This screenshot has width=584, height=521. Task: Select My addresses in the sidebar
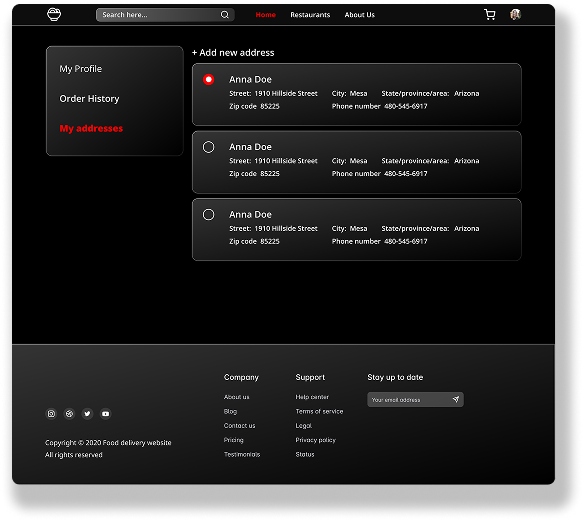91,128
